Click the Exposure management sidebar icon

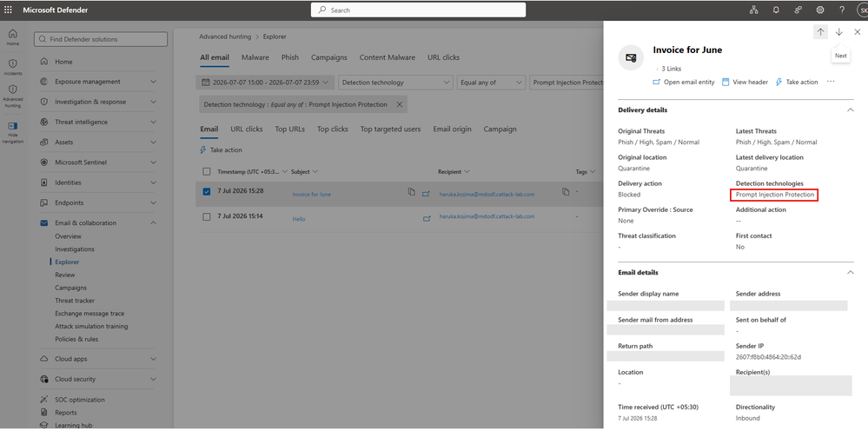(x=44, y=82)
